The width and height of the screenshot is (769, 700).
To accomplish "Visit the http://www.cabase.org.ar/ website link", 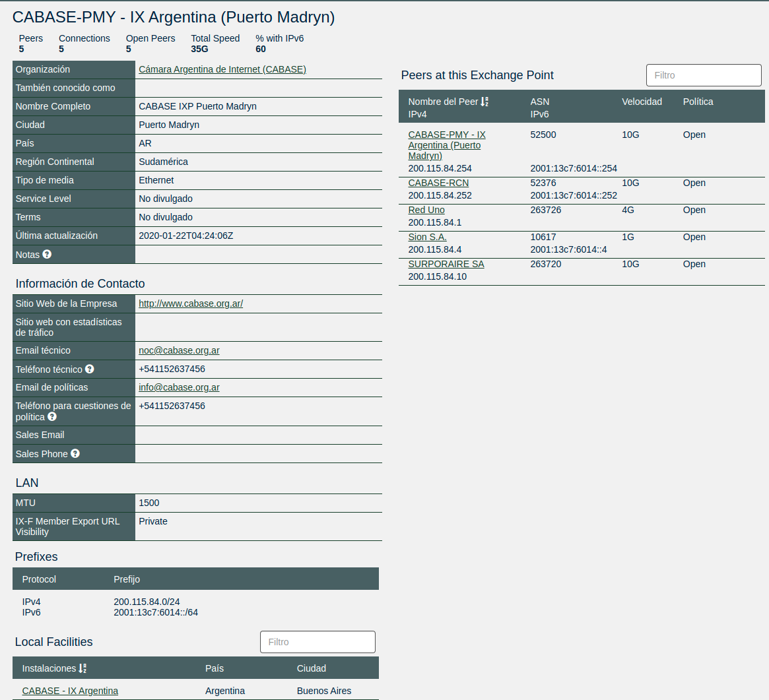I will tap(191, 303).
